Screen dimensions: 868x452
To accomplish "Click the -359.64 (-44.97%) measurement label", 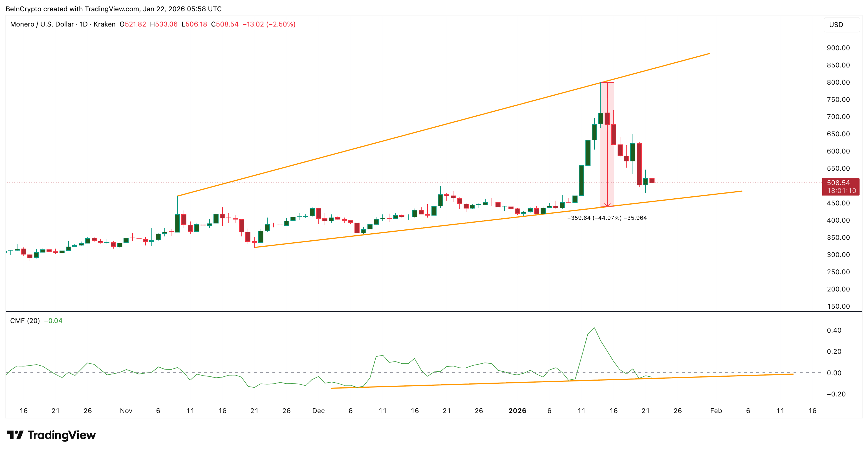I will click(607, 218).
